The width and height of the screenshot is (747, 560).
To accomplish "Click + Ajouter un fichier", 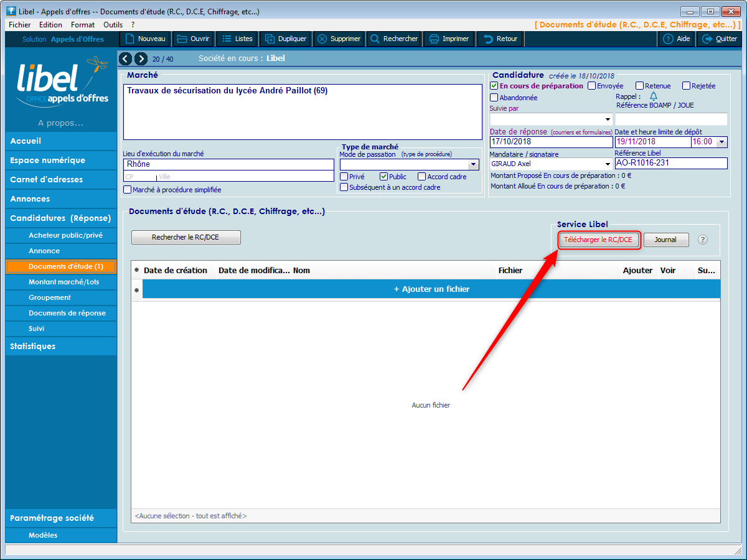I will [x=431, y=289].
